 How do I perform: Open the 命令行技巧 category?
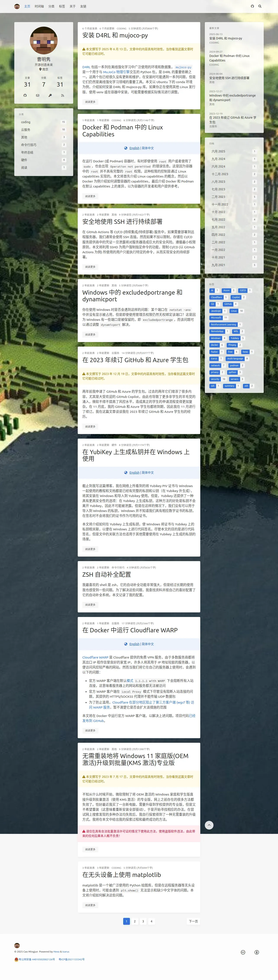click(x=44, y=145)
